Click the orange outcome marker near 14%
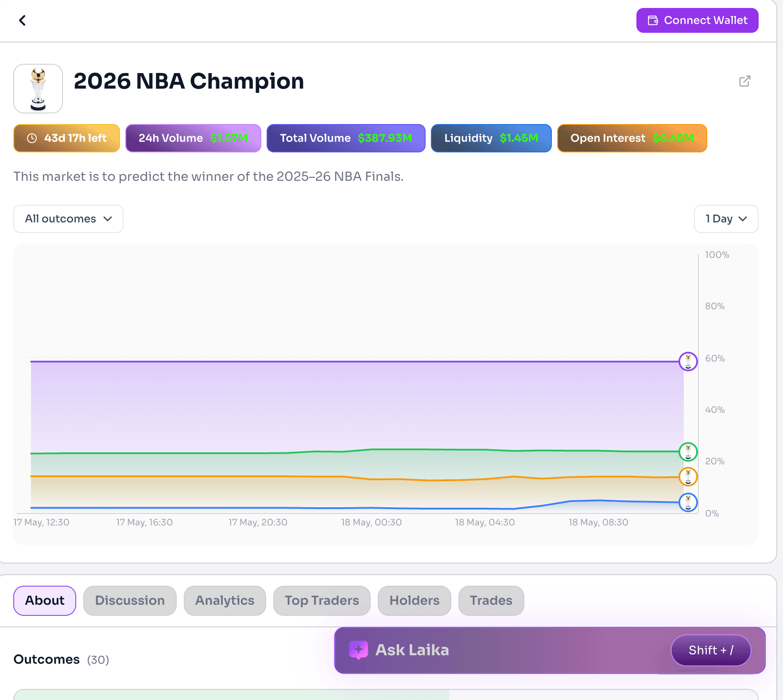The height and width of the screenshot is (700, 783). pyautogui.click(x=688, y=477)
